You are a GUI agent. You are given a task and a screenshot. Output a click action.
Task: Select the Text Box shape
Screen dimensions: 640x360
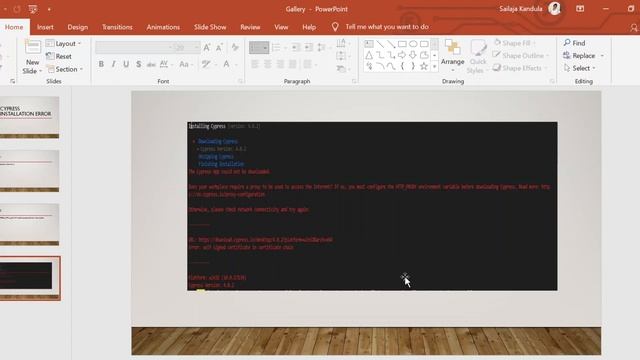click(x=369, y=44)
